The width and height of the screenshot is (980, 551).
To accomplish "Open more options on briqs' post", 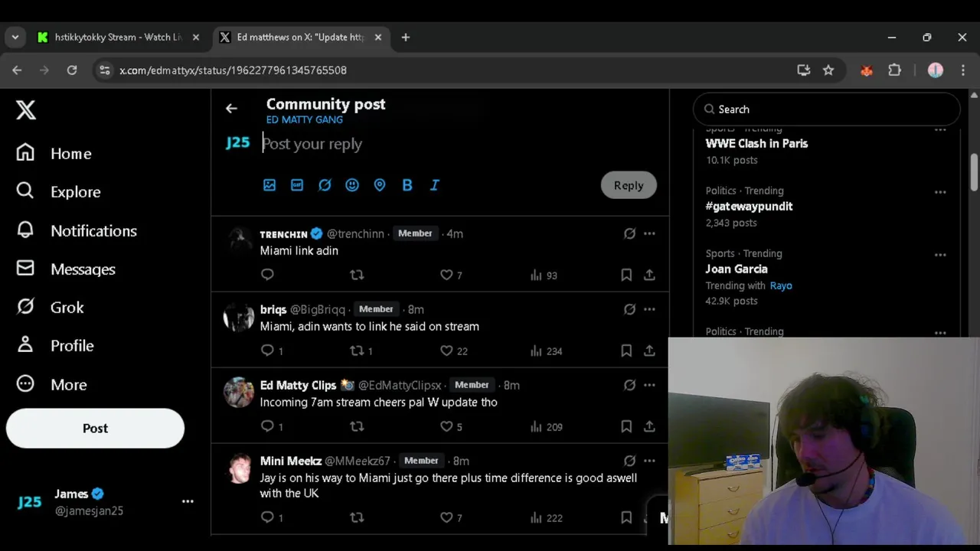I will coord(649,309).
